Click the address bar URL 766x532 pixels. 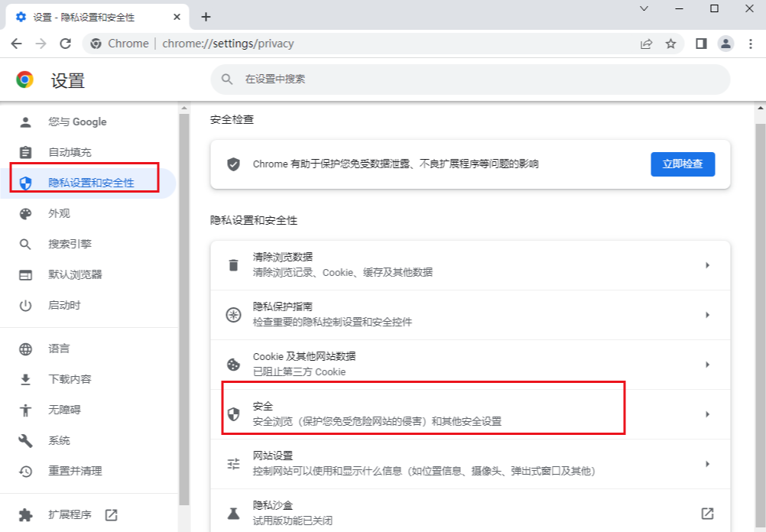(x=228, y=44)
